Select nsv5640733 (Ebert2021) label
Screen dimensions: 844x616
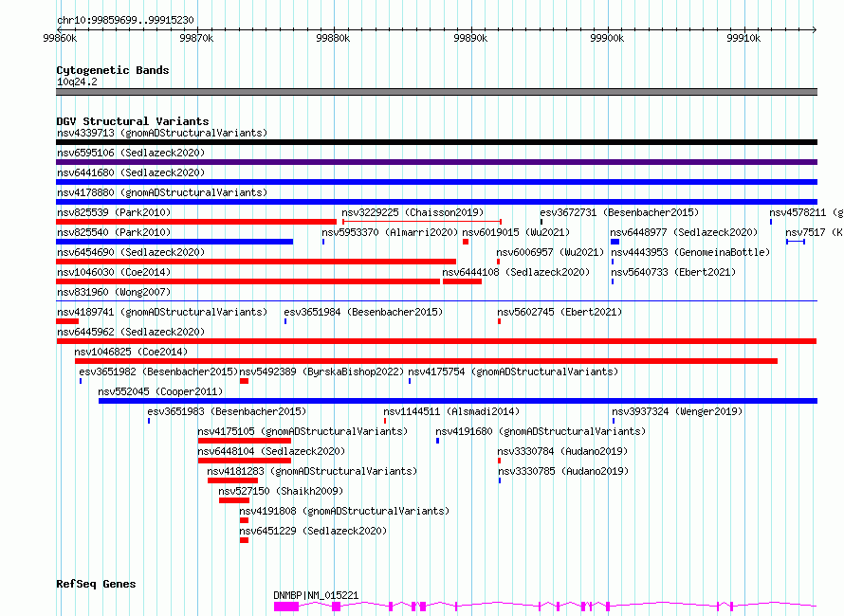(673, 272)
